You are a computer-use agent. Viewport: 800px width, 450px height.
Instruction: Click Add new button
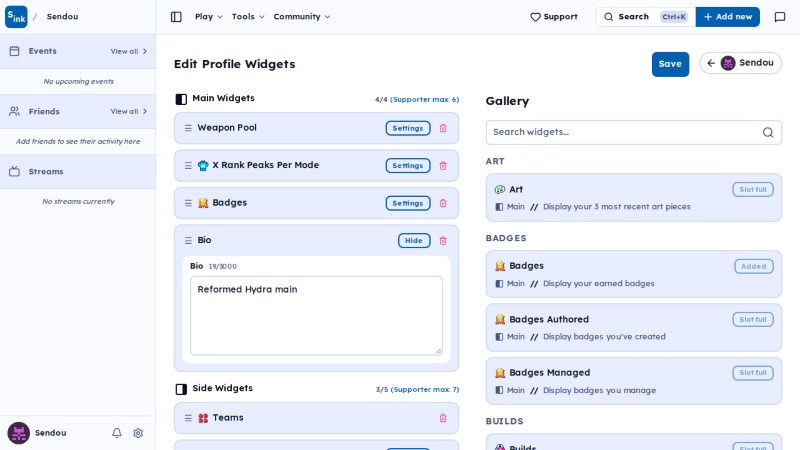pyautogui.click(x=727, y=17)
